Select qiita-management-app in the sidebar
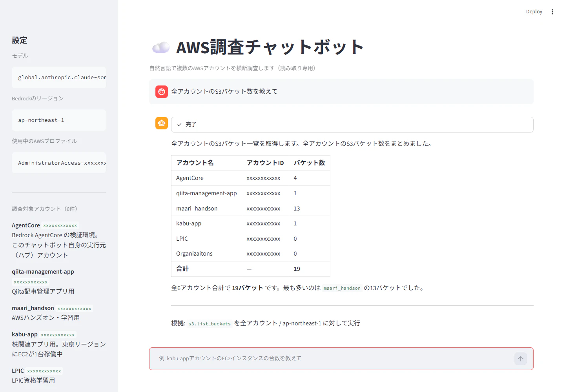Viewport: 565px width, 392px height. coord(43,272)
